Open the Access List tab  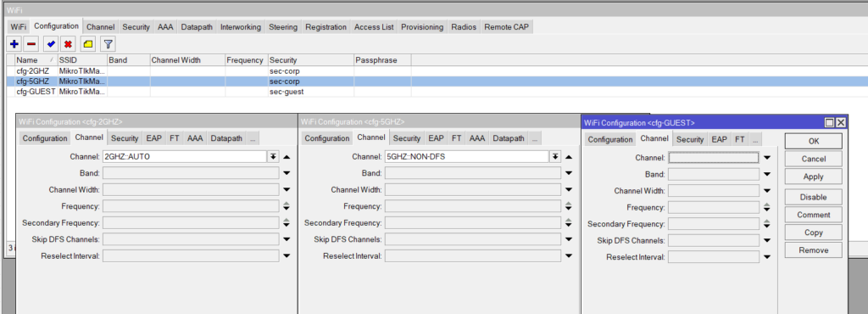374,27
